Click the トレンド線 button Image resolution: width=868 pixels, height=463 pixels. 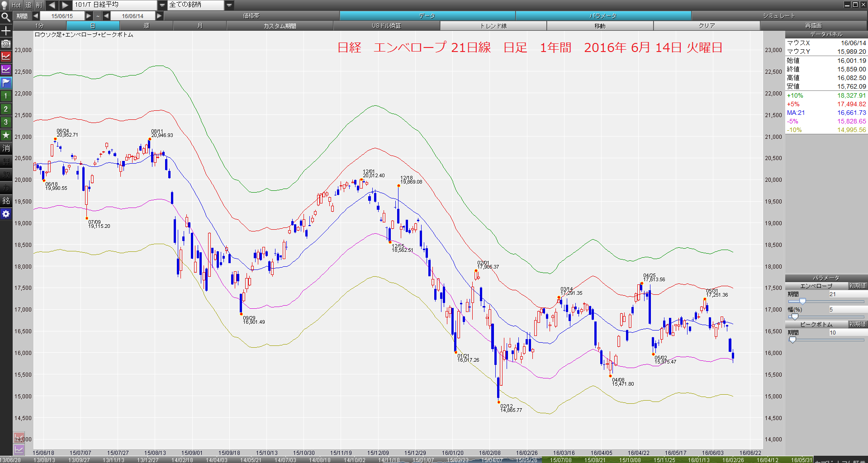[x=493, y=26]
